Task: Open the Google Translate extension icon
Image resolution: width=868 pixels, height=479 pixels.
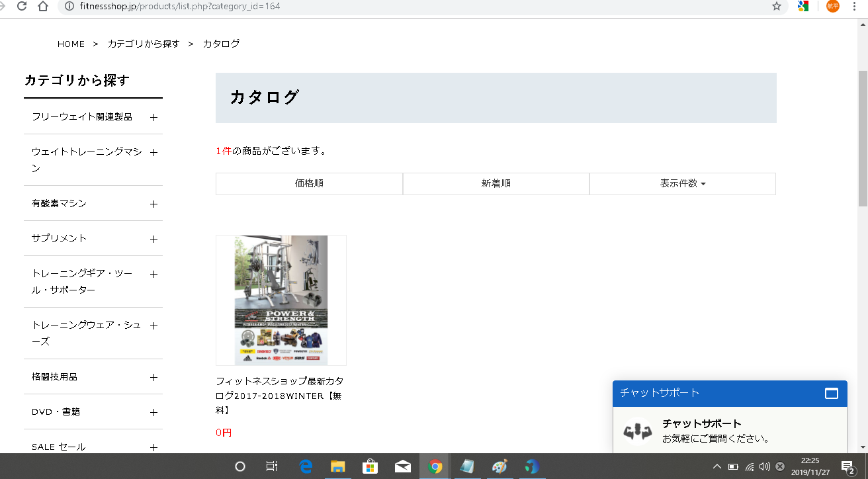Action: 803,6
